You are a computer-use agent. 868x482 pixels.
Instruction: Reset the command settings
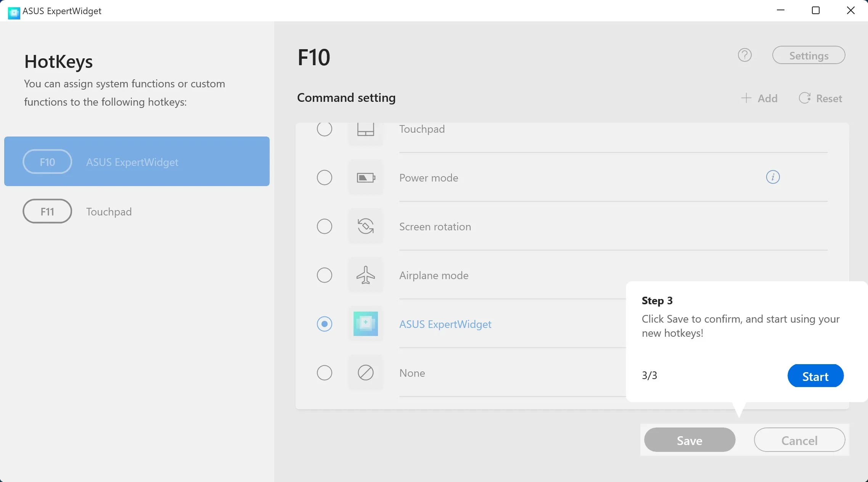coord(820,98)
